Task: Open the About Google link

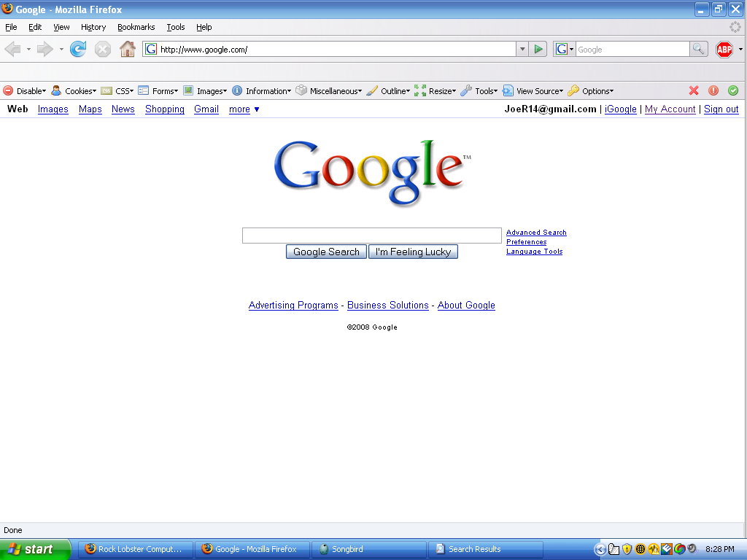Action: pyautogui.click(x=466, y=306)
